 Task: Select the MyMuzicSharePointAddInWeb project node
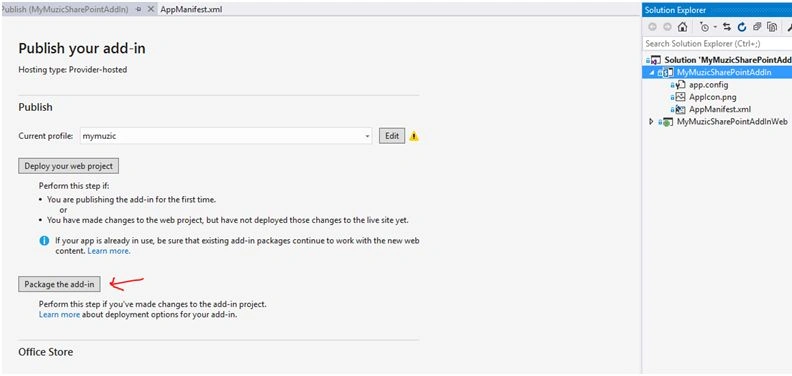(x=732, y=121)
